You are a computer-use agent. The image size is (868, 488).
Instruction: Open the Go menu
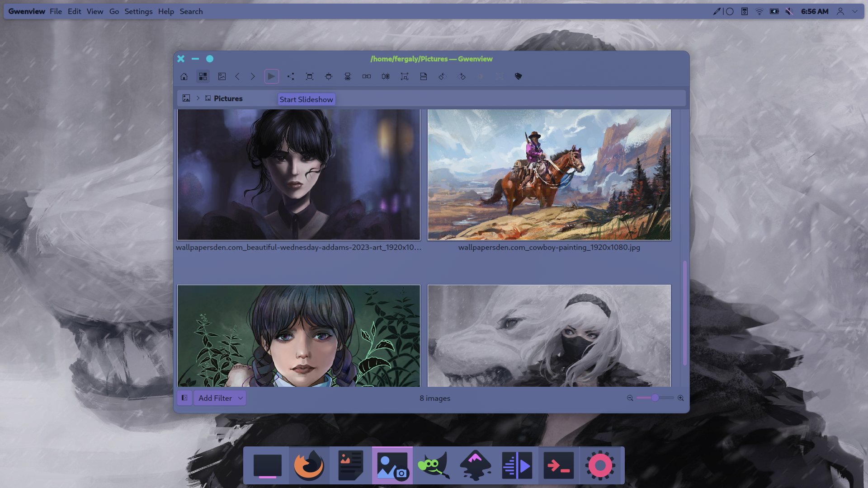(x=114, y=11)
